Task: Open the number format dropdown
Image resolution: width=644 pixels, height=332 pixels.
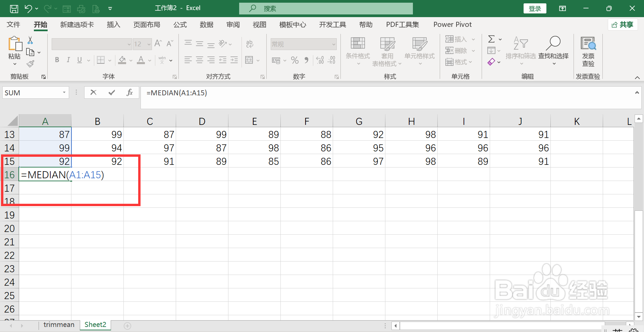Action: (x=334, y=44)
